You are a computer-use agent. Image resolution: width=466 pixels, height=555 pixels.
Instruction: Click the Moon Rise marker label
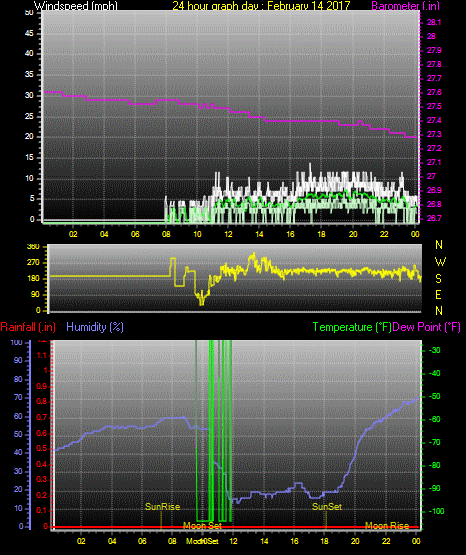387,526
